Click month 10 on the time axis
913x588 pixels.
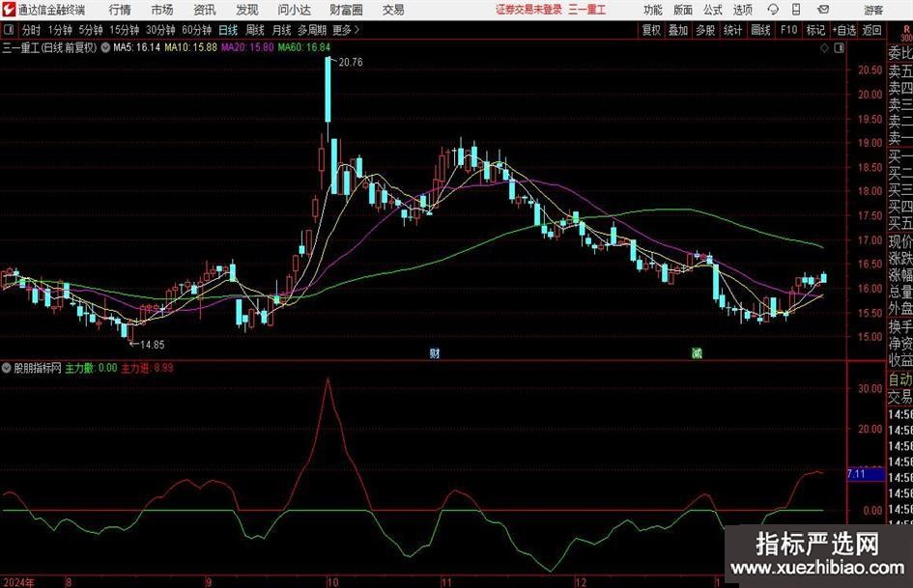tap(332, 582)
